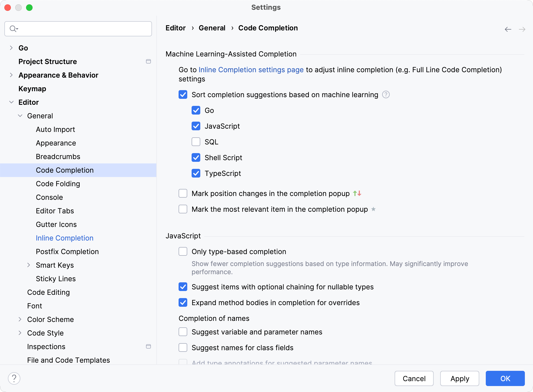
Task: Disable Expand method bodies in completion for overrides
Action: click(183, 302)
